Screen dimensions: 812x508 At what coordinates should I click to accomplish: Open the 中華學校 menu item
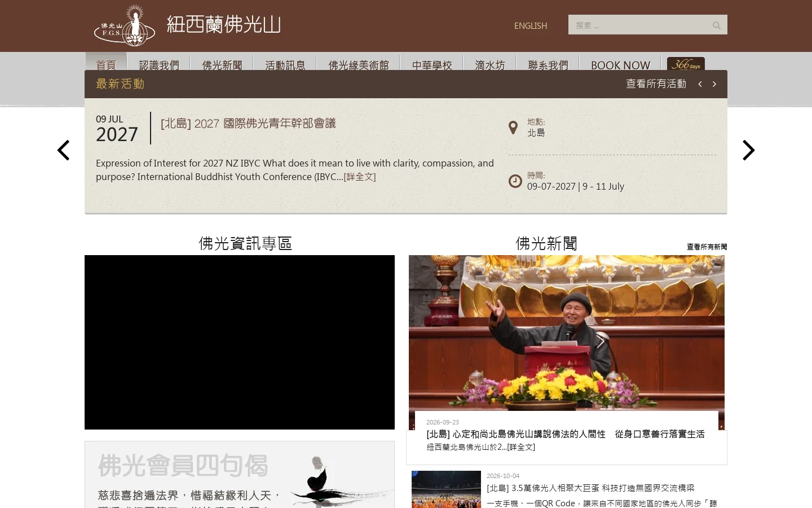pos(432,65)
